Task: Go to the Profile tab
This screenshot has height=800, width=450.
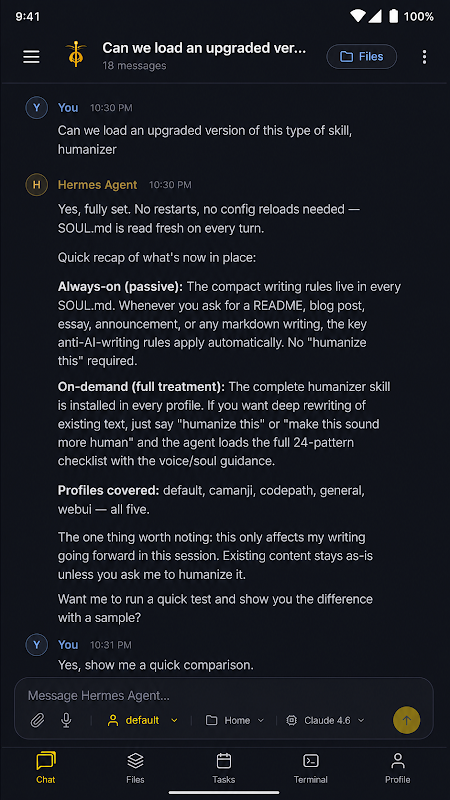Action: (397, 768)
